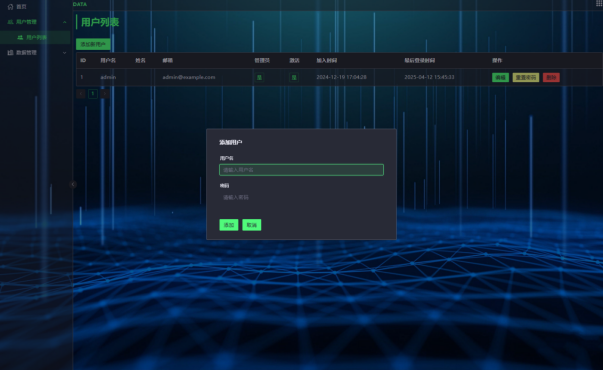Open the grid icon at top right

[599, 3]
